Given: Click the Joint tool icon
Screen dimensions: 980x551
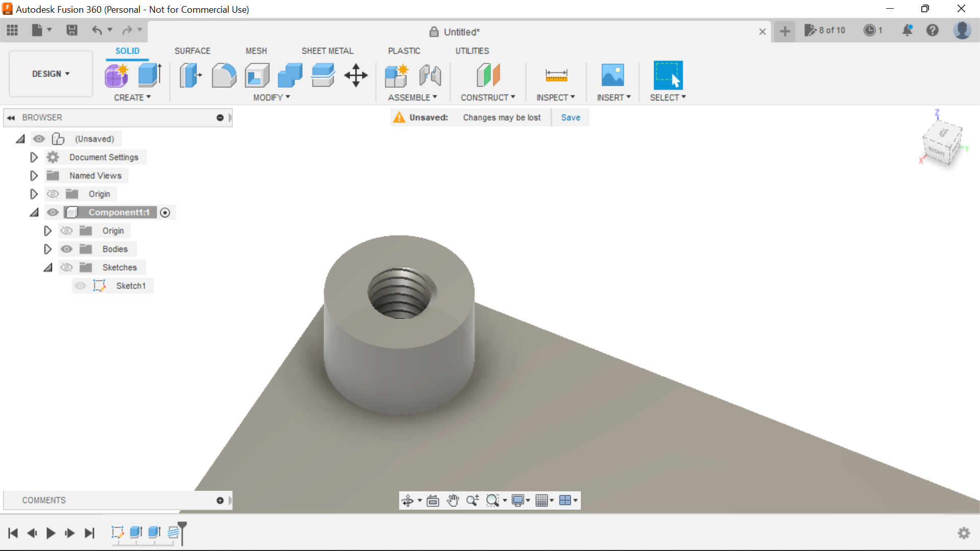Looking at the screenshot, I should (x=430, y=76).
